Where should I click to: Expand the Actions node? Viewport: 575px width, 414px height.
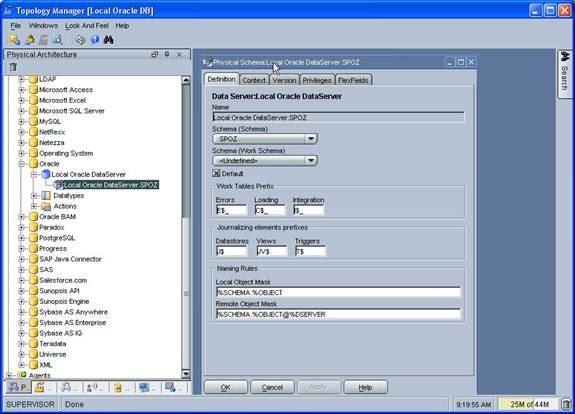[x=34, y=206]
